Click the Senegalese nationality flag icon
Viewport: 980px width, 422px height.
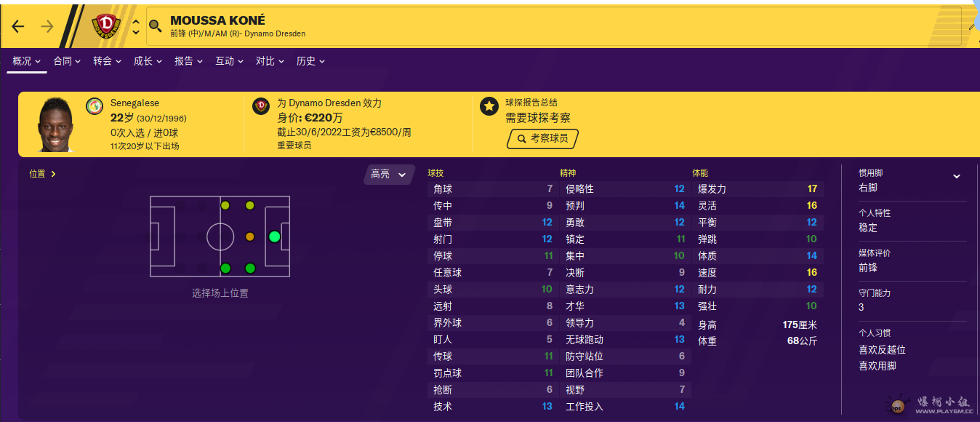[95, 106]
